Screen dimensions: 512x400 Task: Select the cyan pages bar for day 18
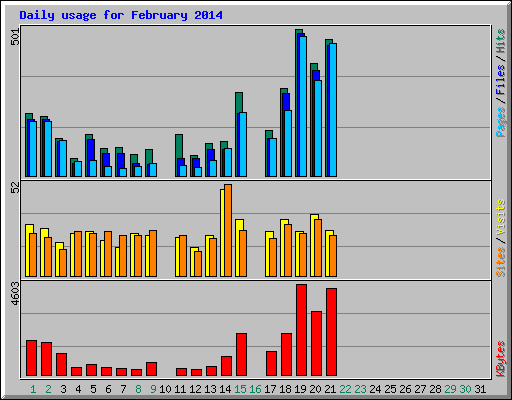288,143
